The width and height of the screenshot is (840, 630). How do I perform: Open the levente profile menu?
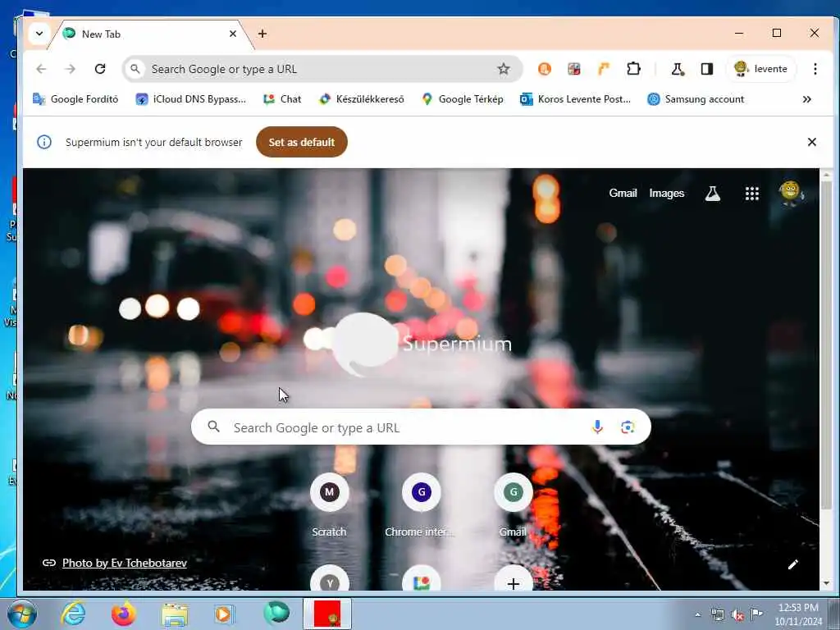(x=761, y=69)
